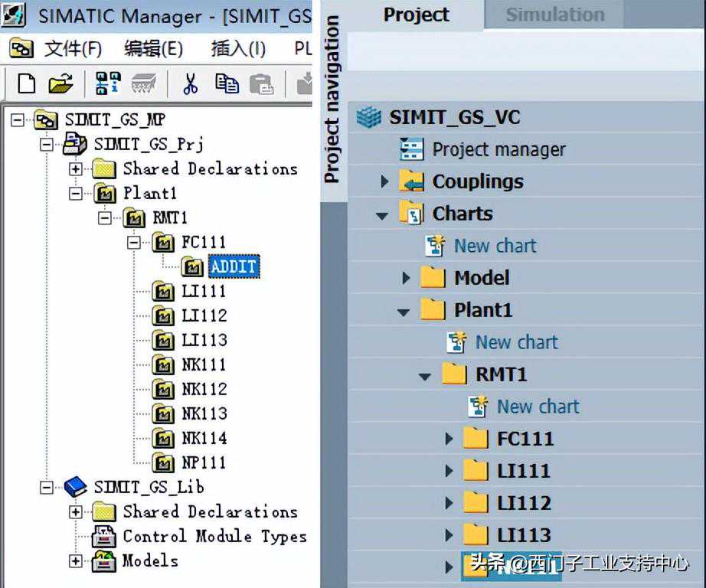
Task: Open the 文件(F) menu
Action: click(73, 49)
